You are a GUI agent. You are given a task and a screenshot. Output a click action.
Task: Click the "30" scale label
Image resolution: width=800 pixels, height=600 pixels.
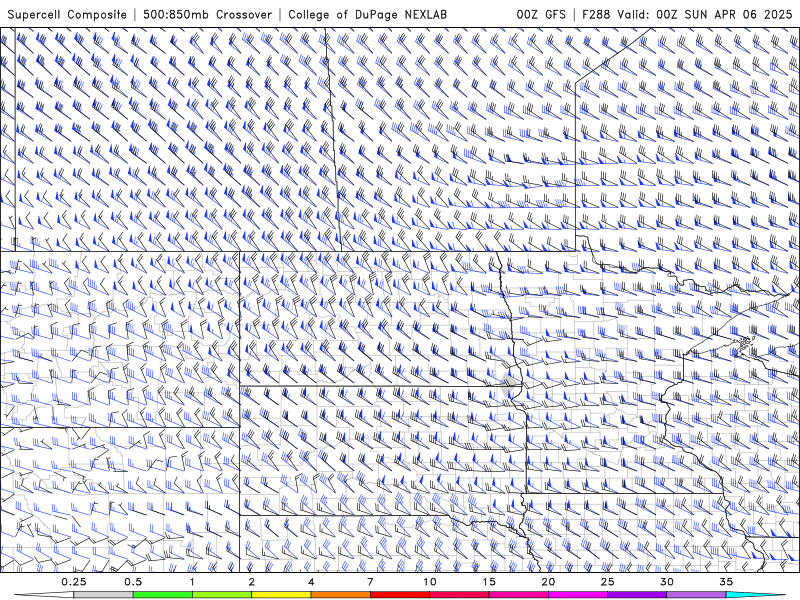[x=667, y=582]
